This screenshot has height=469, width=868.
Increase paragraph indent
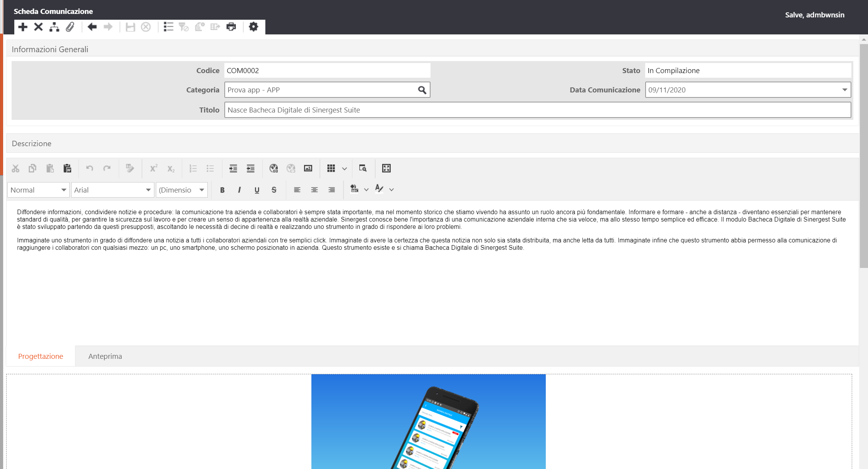pyautogui.click(x=233, y=168)
